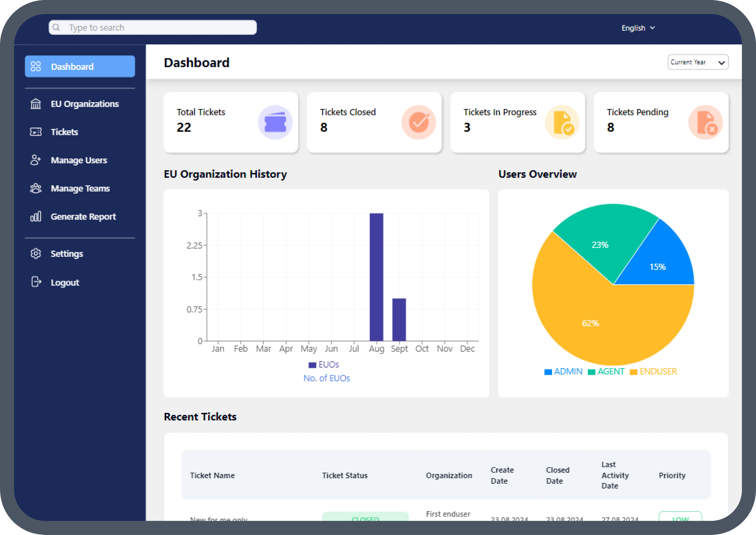This screenshot has width=756, height=535.
Task: Click the Total Tickets purple ticket icon
Action: point(275,122)
